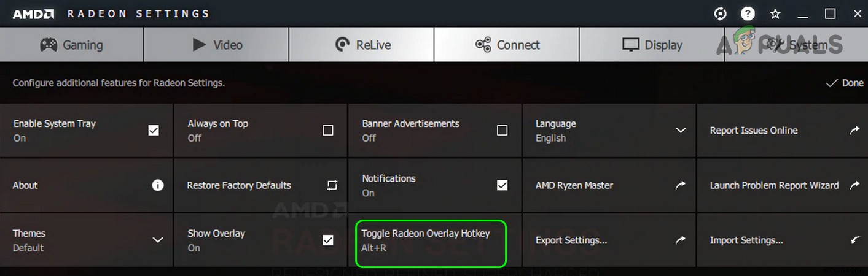Click the Configure additional features description text
This screenshot has width=868, height=276.
119,83
